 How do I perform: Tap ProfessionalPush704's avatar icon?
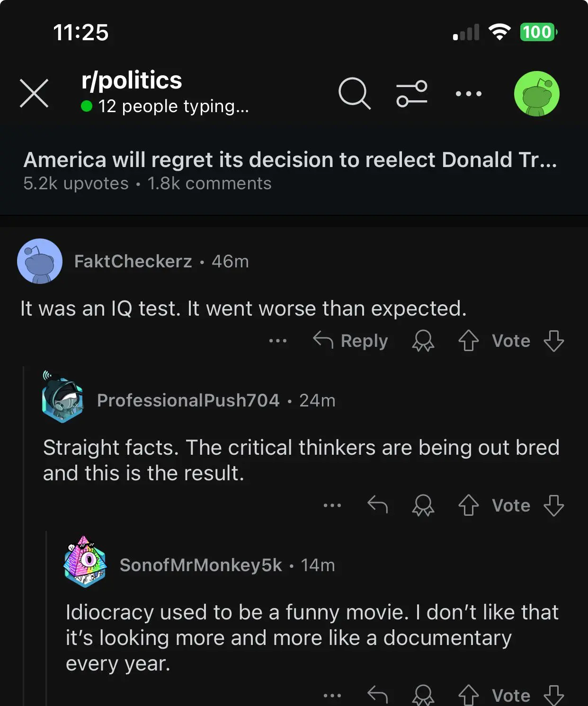point(62,398)
